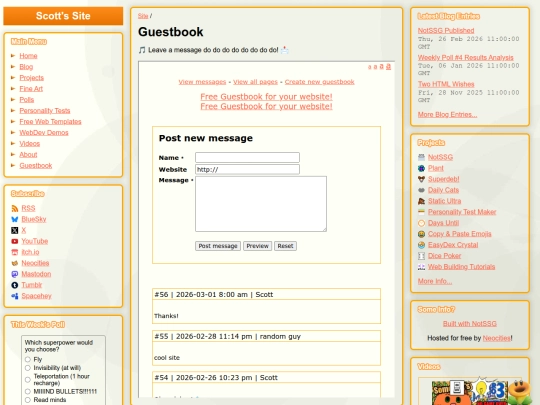
Task: Click the Mastodon icon
Action: [x=14, y=274]
